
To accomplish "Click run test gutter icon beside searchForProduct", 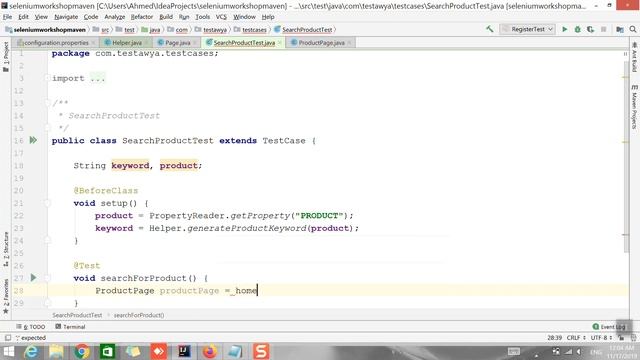I will pyautogui.click(x=33, y=278).
